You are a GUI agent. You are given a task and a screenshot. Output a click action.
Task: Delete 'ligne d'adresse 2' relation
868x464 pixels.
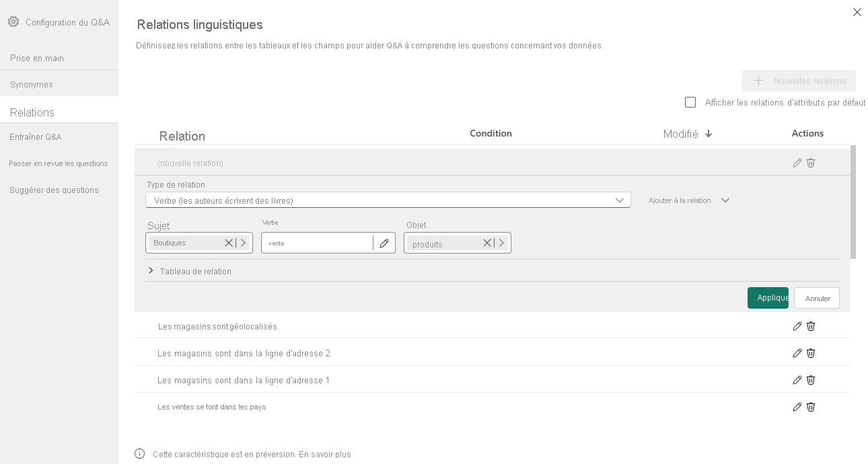(811, 353)
